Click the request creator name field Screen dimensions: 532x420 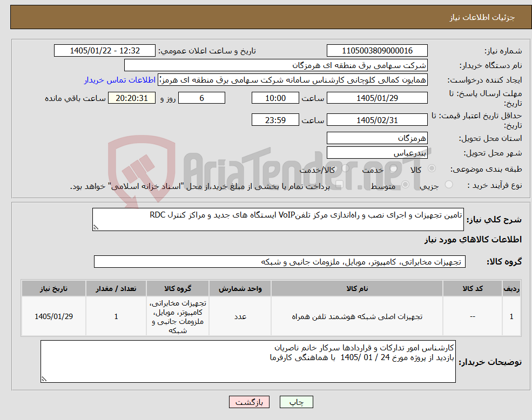click(x=292, y=80)
